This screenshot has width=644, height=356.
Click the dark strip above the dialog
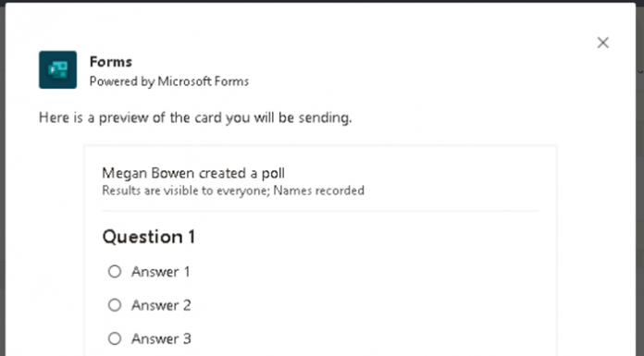322,1
